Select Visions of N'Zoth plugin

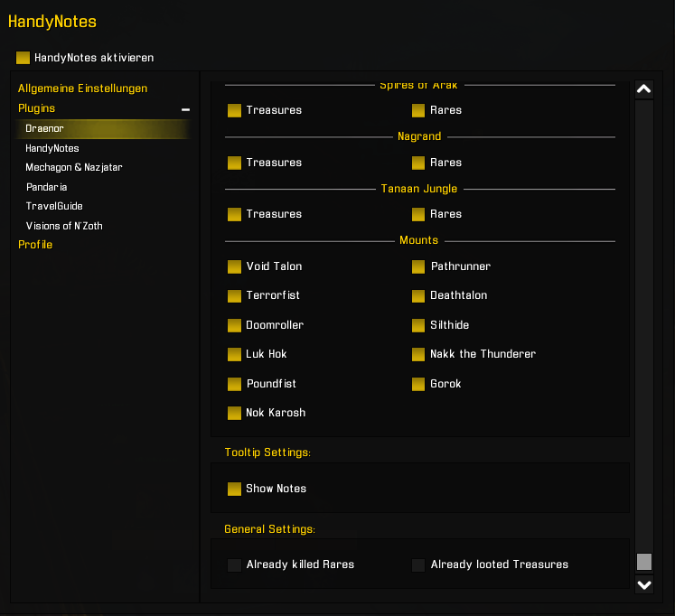point(64,226)
